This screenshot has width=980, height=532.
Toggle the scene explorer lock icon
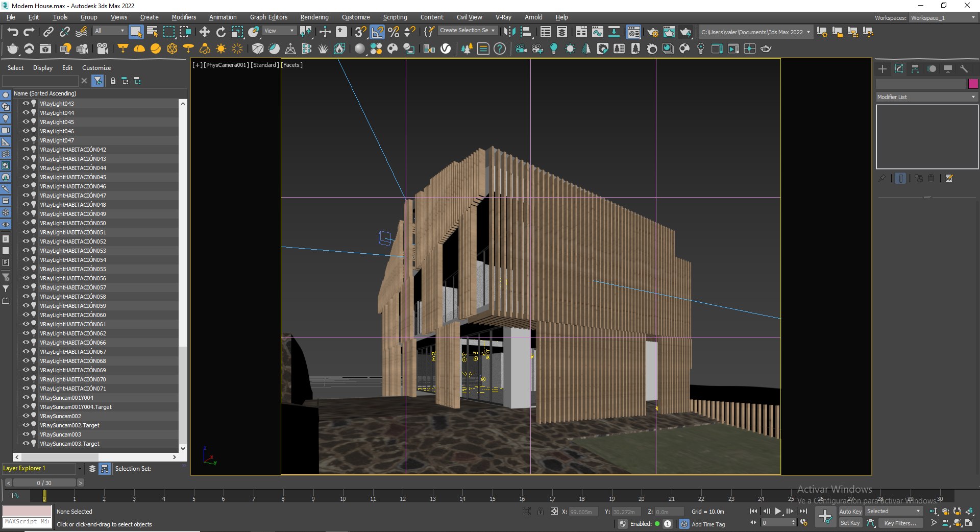click(x=113, y=81)
